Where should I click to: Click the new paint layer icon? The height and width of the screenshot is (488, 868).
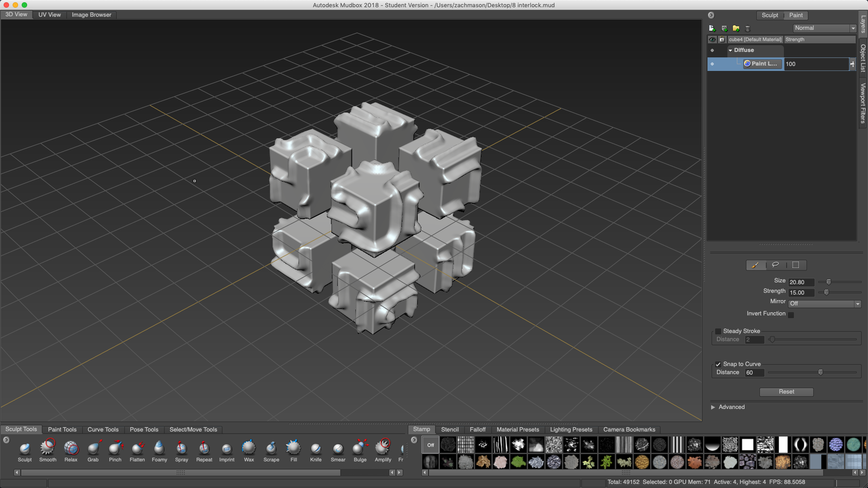click(x=712, y=28)
